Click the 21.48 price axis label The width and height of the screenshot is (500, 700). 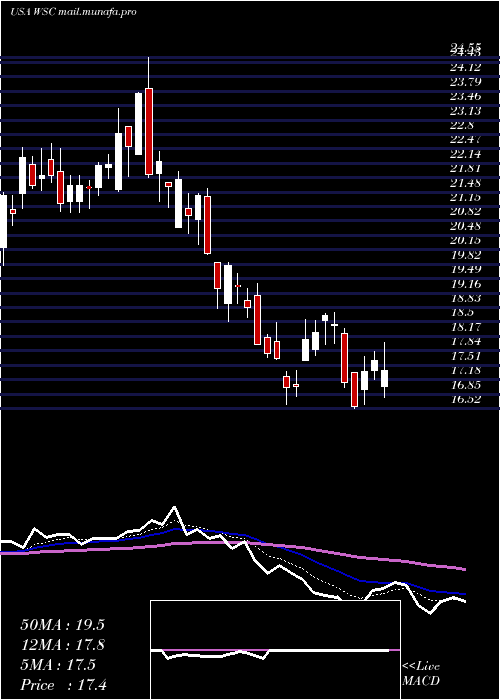(x=465, y=183)
